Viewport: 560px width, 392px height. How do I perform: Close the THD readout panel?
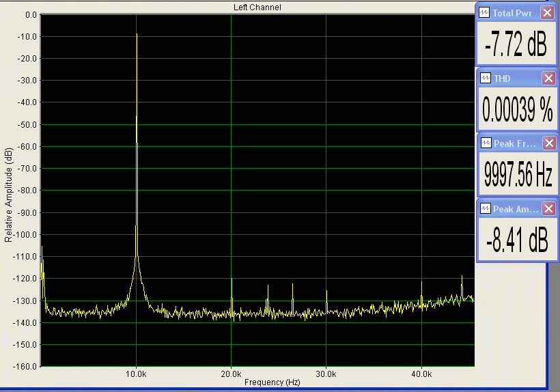pos(548,78)
